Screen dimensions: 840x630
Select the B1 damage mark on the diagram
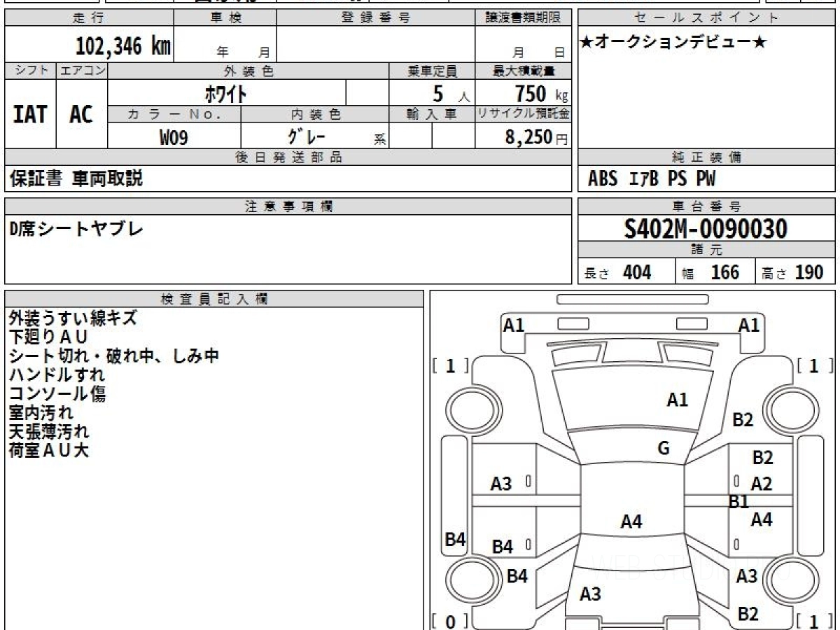738,501
